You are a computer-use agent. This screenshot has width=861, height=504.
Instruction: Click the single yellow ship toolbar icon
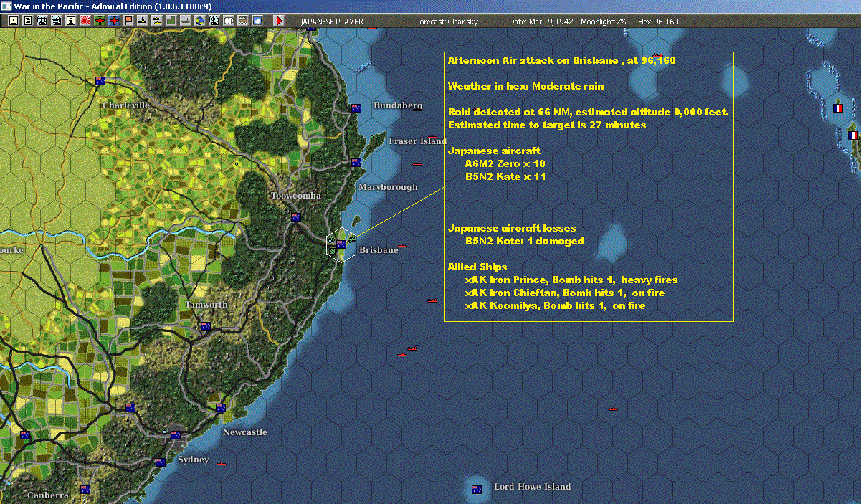(143, 21)
